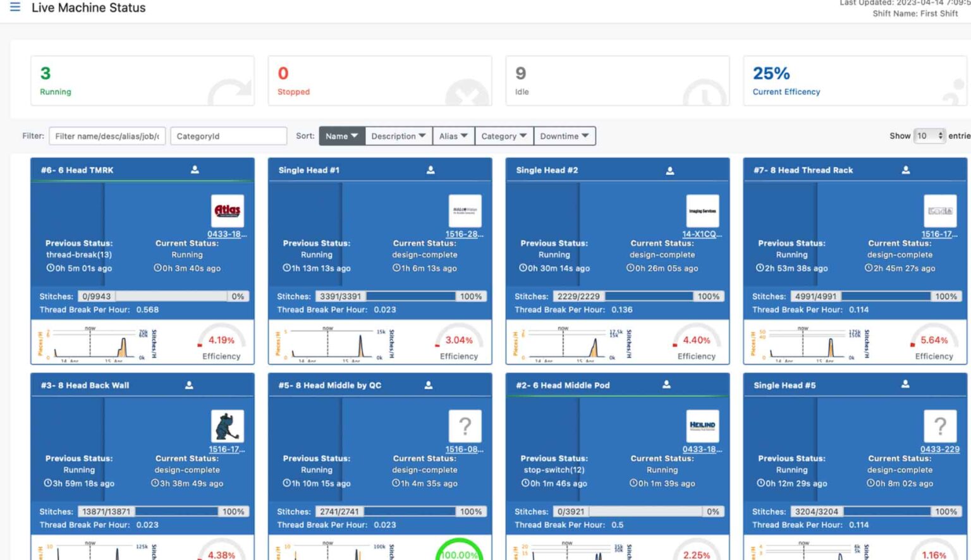This screenshot has width=971, height=560.
Task: Click user icon on #6- 6 Head TMRK card
Action: pos(195,169)
